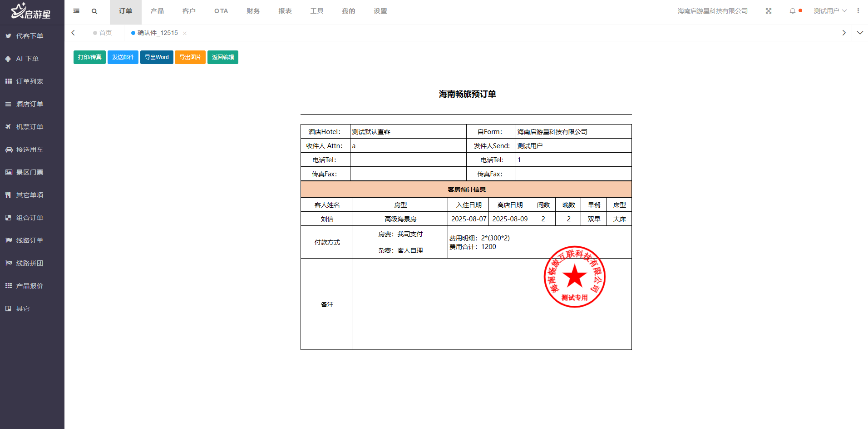Click the fullscreen expand icon

pyautogui.click(x=769, y=11)
